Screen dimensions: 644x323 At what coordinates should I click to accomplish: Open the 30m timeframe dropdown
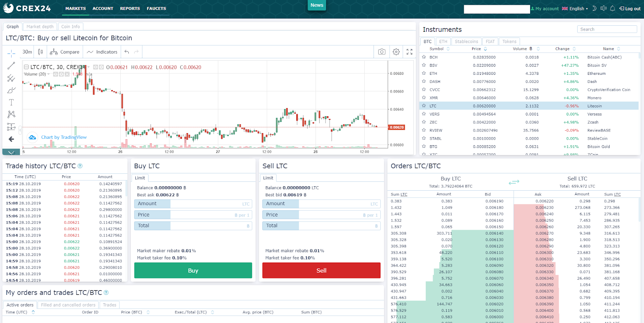pos(27,52)
